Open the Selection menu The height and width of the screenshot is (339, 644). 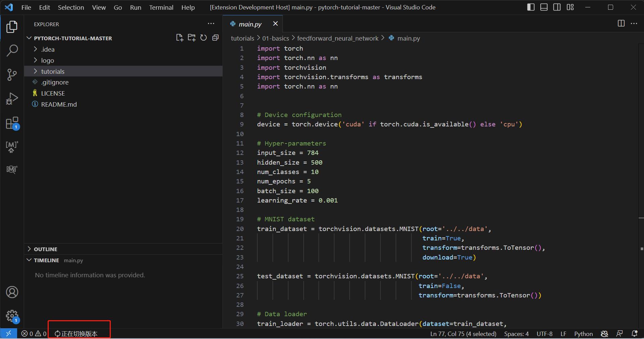[71, 7]
